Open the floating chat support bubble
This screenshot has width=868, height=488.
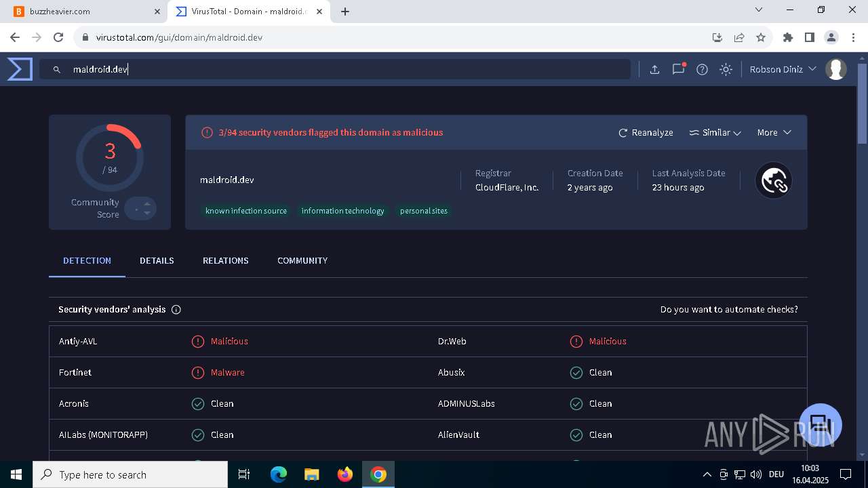(821, 425)
